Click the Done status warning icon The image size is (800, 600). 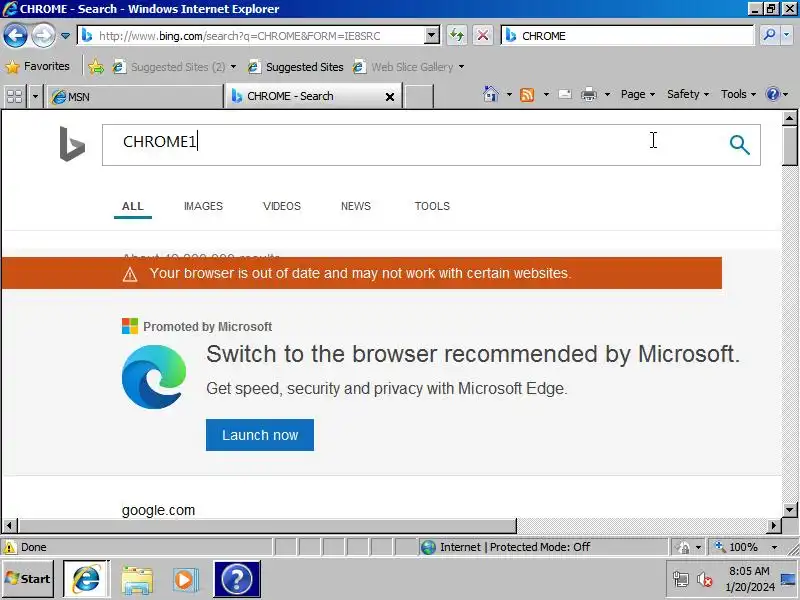pos(10,547)
